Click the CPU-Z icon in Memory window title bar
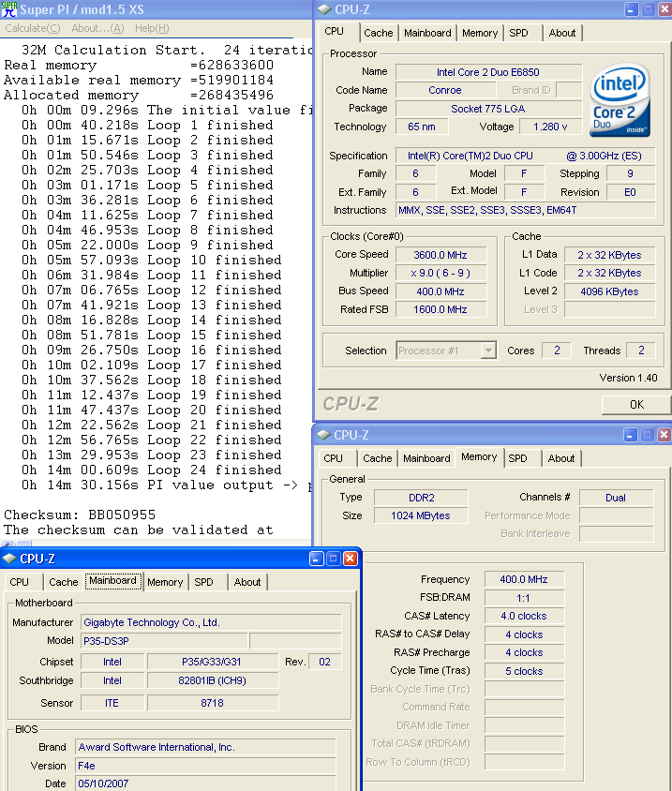Viewport: 672px width, 791px height. 323,434
